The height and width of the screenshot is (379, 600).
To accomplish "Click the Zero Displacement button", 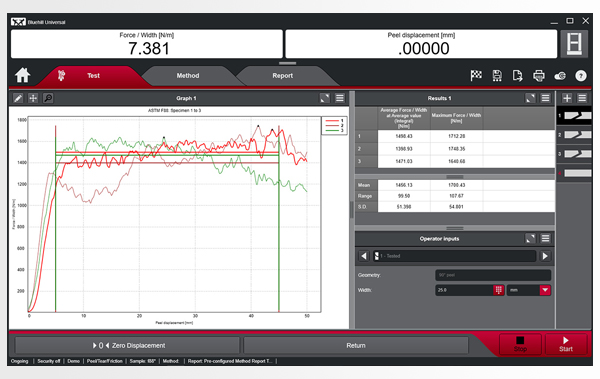I will tap(127, 345).
